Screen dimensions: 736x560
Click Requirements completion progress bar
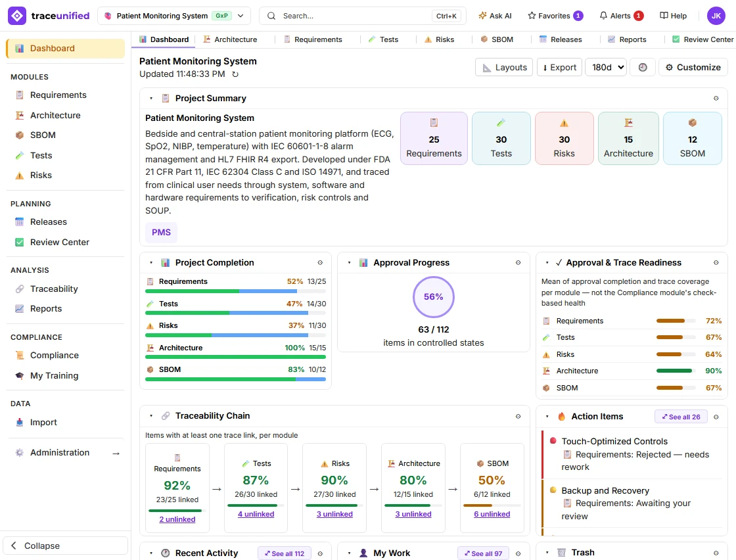(236, 291)
